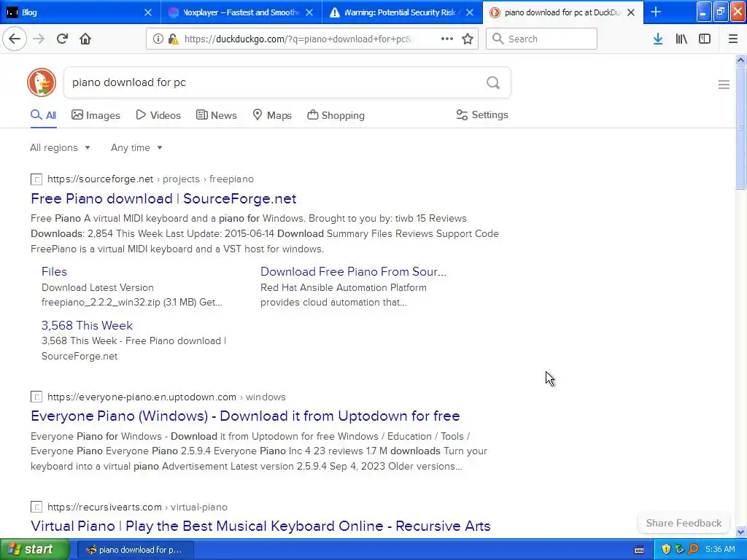Click the lock warning security icon
747x560 pixels.
(x=173, y=39)
